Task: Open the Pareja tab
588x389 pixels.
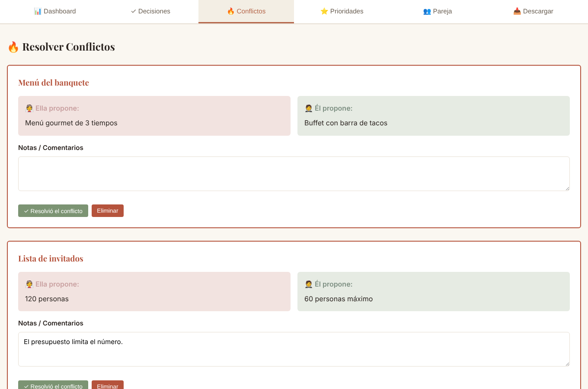Action: coord(437,11)
